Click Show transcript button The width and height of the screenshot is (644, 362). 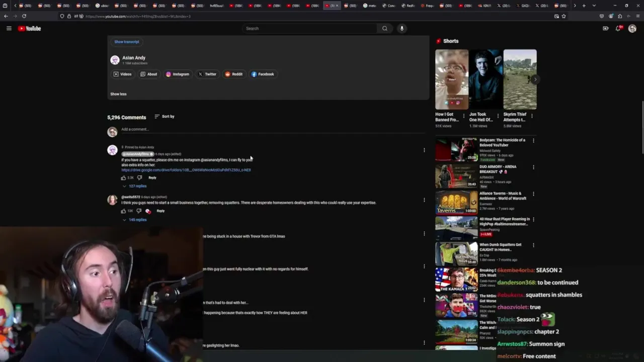tap(127, 42)
